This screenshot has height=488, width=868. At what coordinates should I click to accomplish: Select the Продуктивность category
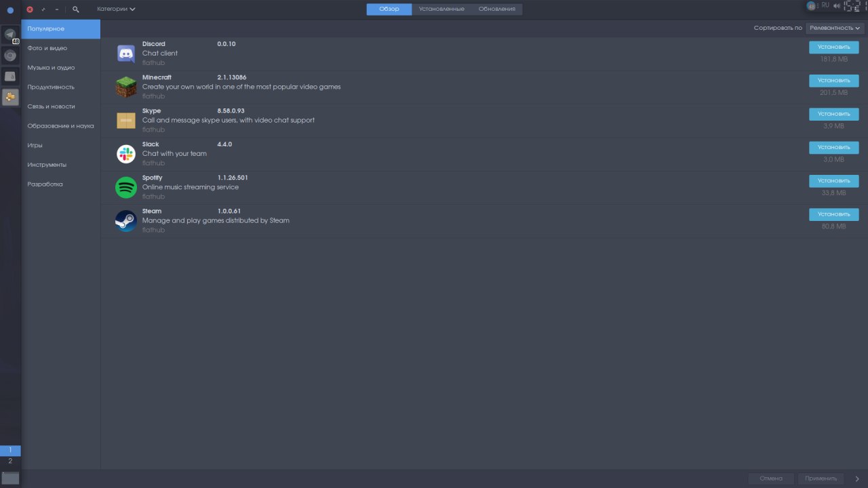(60, 87)
